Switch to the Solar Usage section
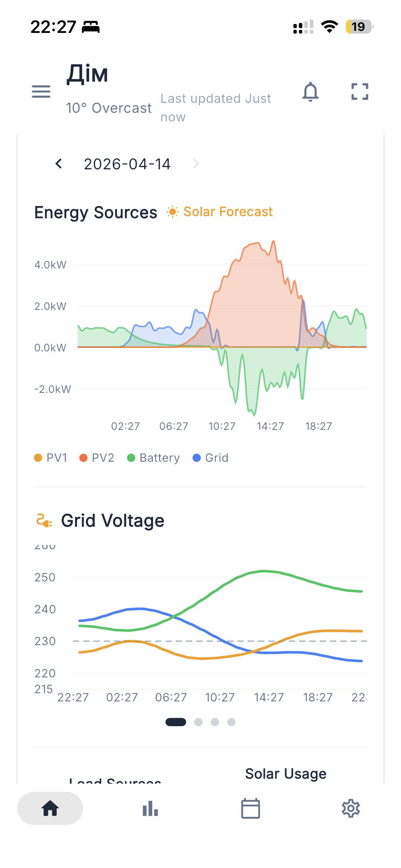The image size is (401, 868). point(285,773)
